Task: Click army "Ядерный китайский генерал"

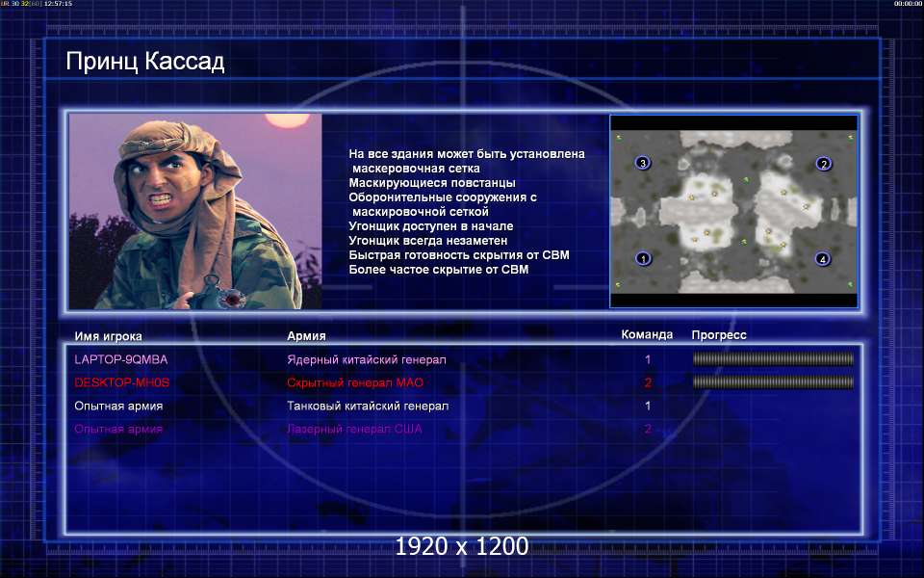Action: coord(367,359)
